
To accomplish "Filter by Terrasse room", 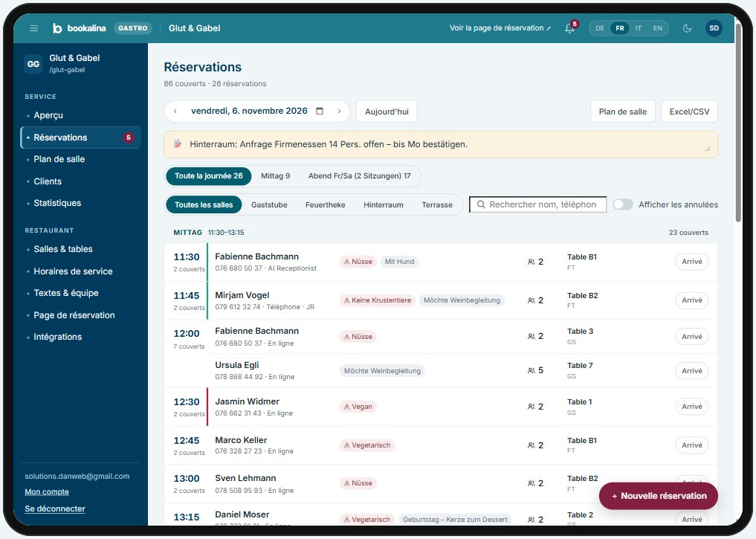I will [437, 205].
